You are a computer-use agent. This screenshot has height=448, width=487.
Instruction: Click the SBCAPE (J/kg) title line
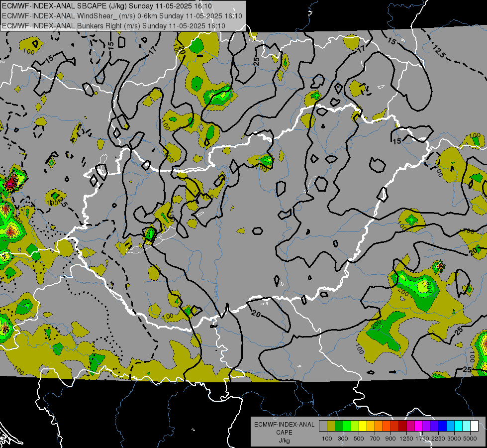pos(107,6)
